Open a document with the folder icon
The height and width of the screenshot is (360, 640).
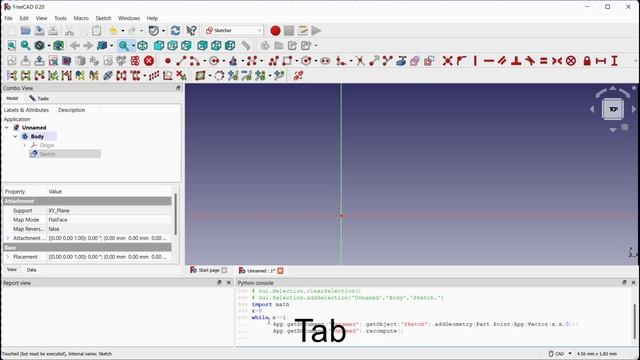tap(25, 31)
